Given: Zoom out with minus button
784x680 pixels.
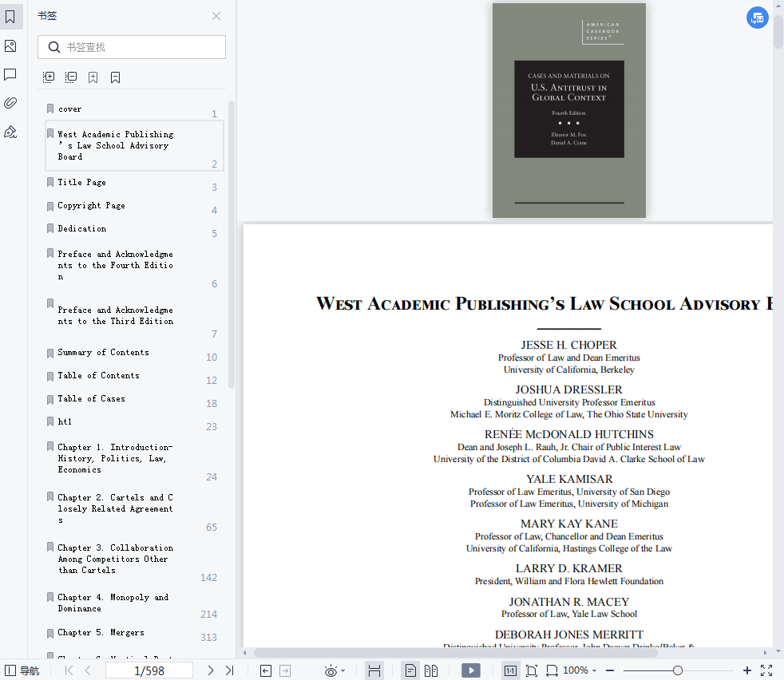Looking at the screenshot, I should click(610, 670).
